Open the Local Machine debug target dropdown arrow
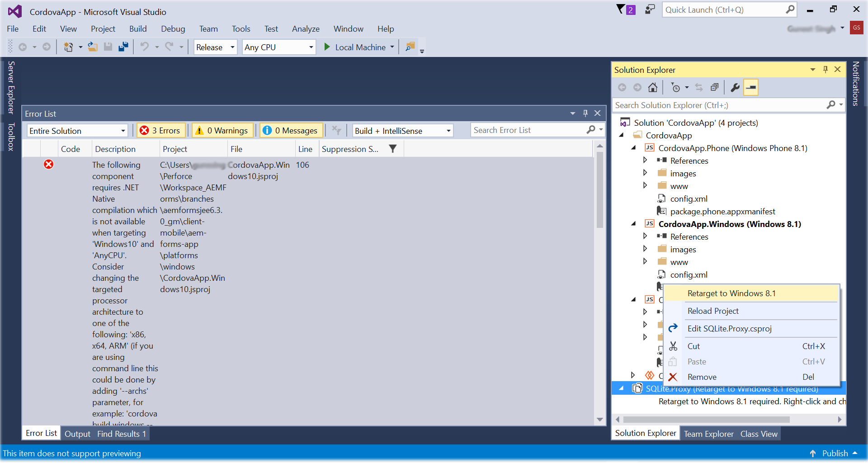This screenshot has width=868, height=463. pos(392,47)
